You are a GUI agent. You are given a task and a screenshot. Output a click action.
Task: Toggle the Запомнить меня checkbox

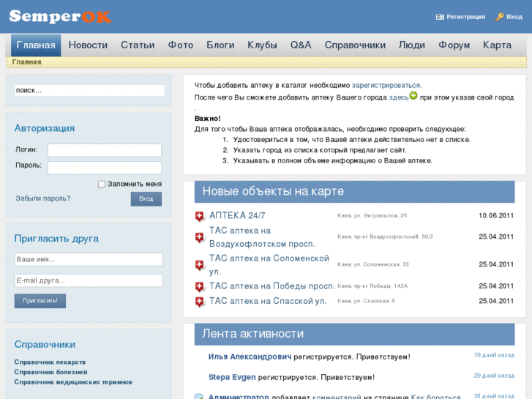point(102,184)
